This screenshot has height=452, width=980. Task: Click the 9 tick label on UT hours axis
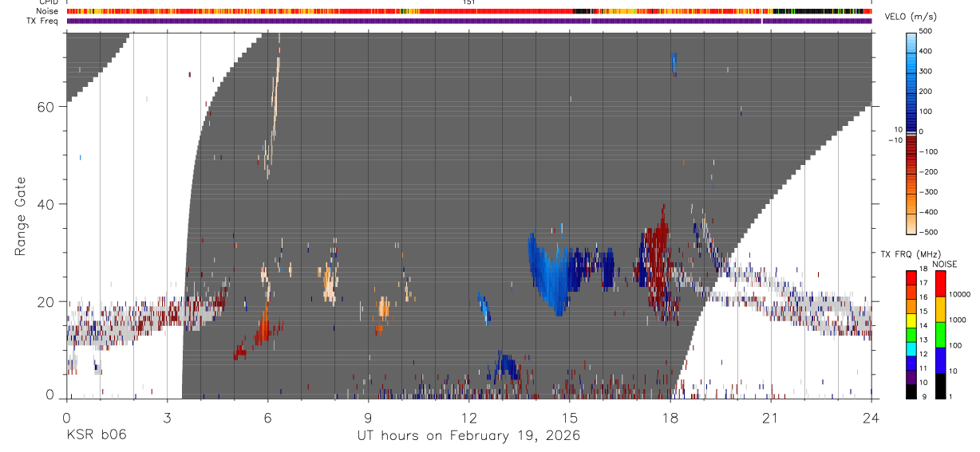(x=368, y=417)
